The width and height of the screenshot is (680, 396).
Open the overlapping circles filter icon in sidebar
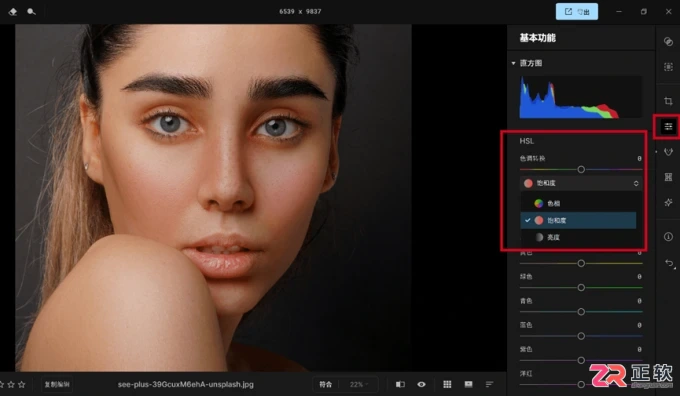point(668,42)
